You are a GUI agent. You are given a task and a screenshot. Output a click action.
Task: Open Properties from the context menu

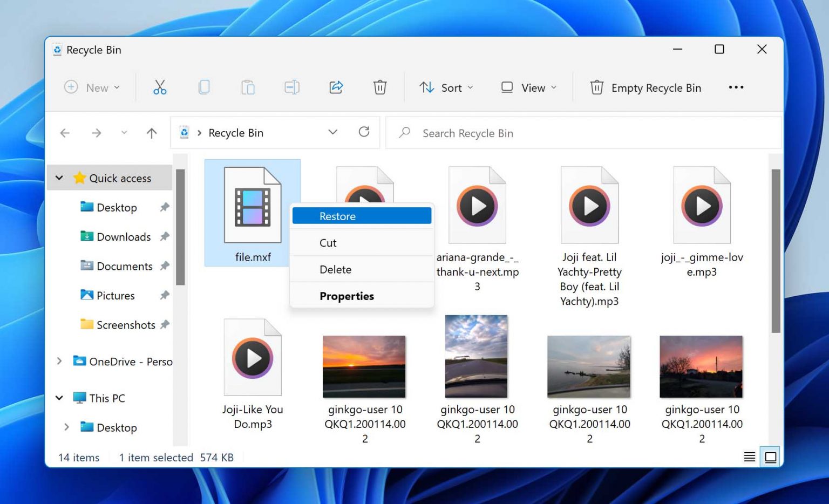coord(347,296)
